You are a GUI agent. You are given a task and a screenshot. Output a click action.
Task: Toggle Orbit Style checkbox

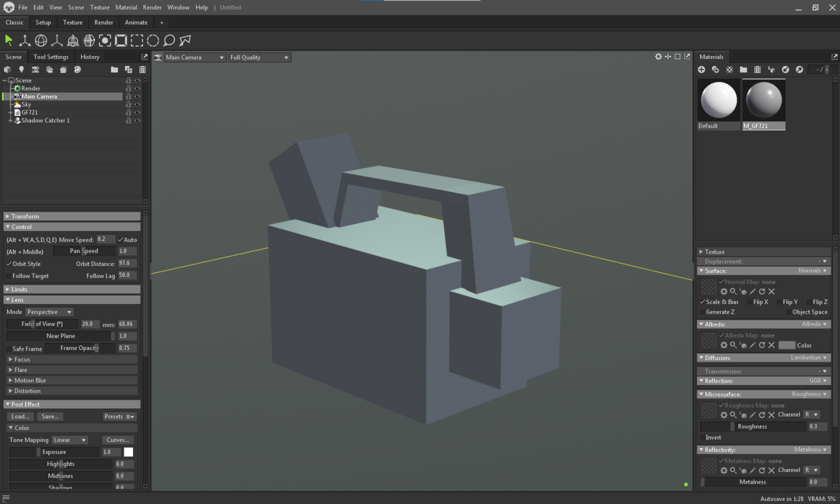[9, 264]
